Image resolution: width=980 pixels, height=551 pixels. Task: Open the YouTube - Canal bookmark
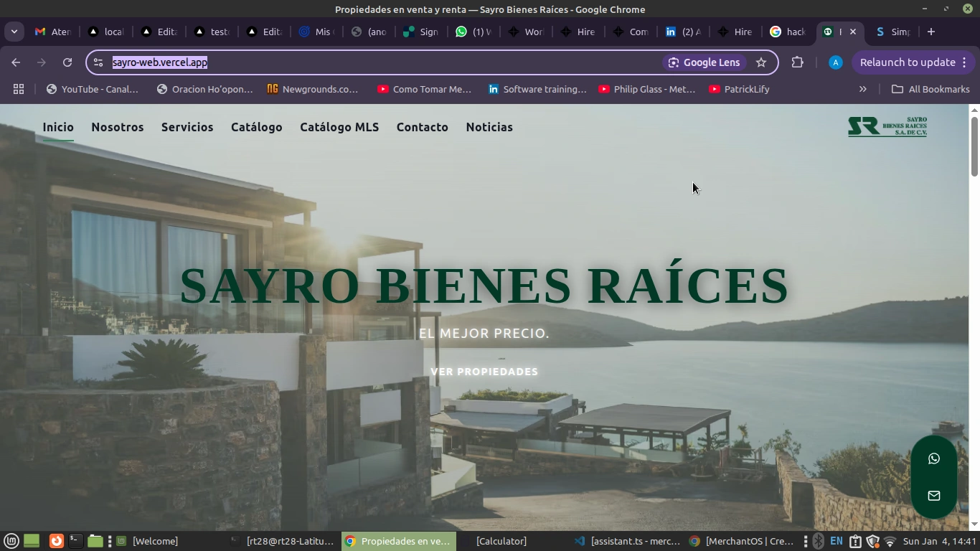[x=92, y=89]
